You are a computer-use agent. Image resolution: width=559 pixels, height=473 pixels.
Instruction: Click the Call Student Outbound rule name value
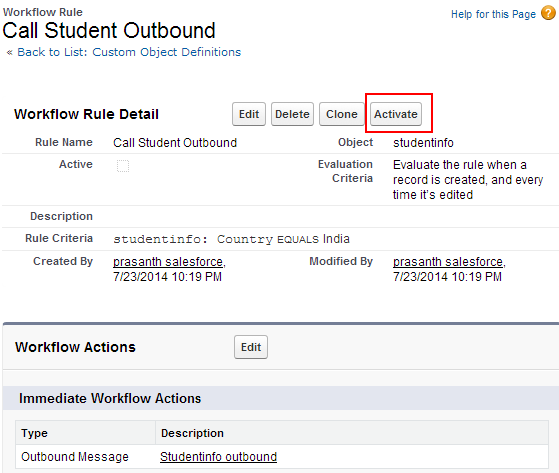[175, 143]
